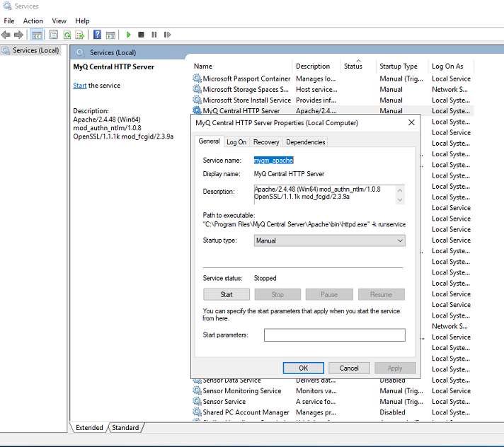Sort list by Startup Type column header
Screen dimensions: 504x447
(399, 66)
